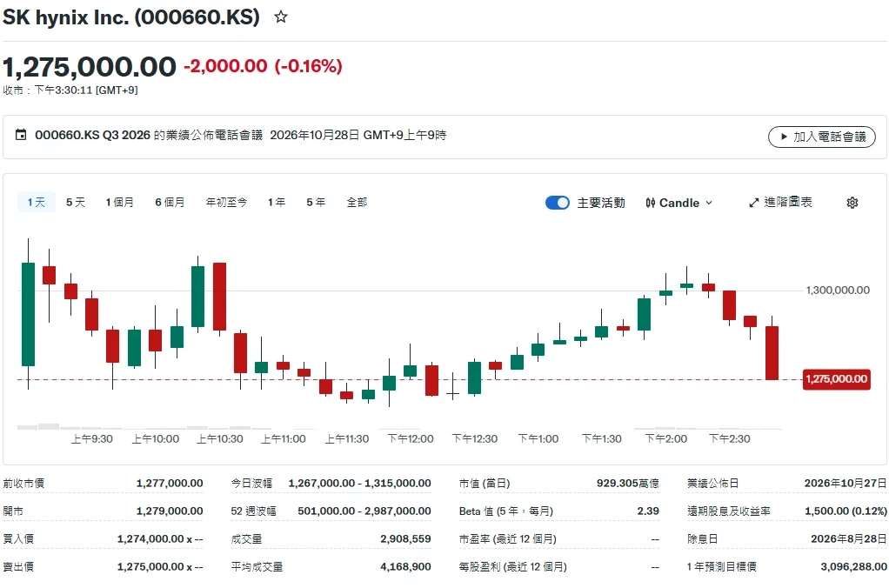This screenshot has height=588, width=889.
Task: Switch to the 5天 range
Action: coord(76,202)
